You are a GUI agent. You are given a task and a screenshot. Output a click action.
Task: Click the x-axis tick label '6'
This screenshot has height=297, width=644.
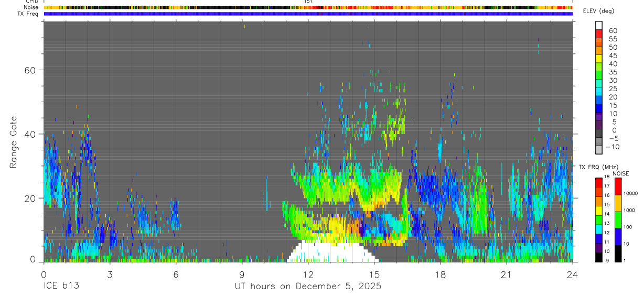pyautogui.click(x=176, y=274)
